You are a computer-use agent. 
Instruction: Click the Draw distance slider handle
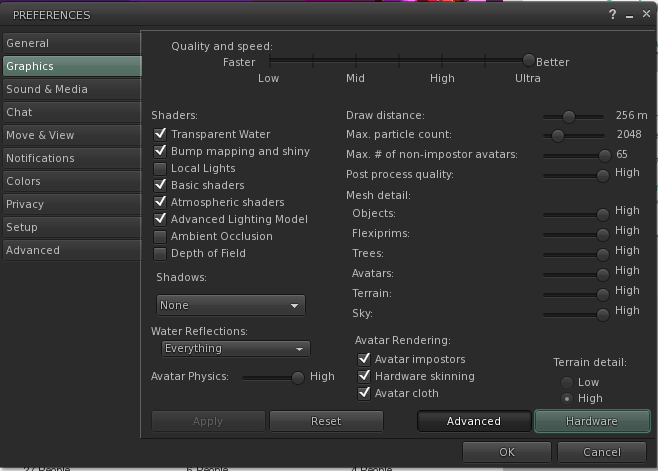tap(569, 117)
